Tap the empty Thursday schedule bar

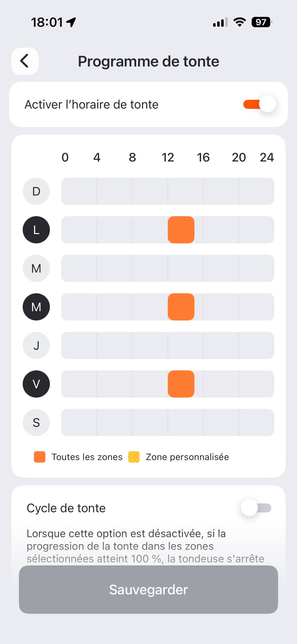pos(168,345)
